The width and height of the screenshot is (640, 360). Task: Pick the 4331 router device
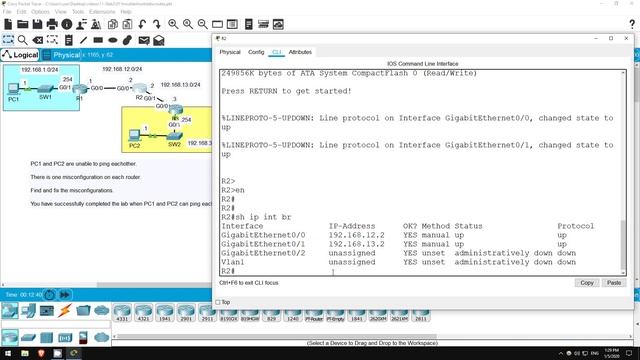click(122, 313)
